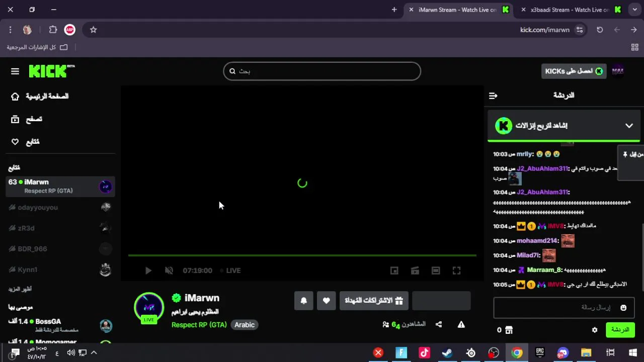
Task: Enter fullscreen video mode
Action: point(456,270)
